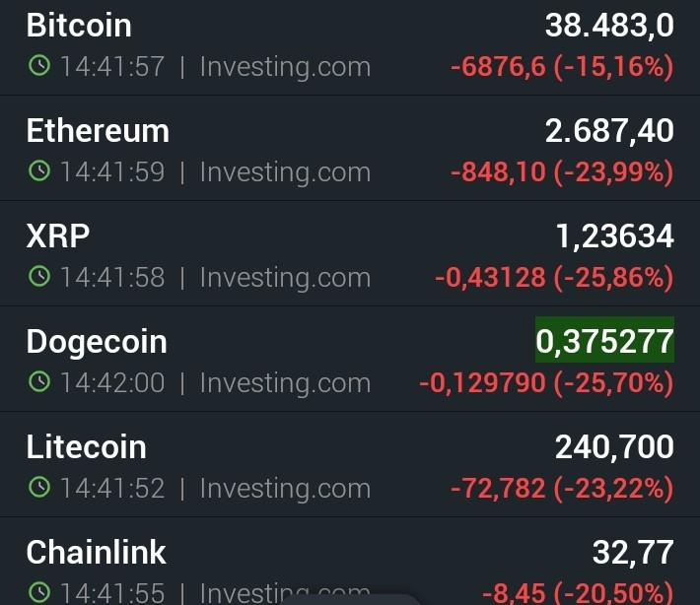This screenshot has width=700, height=605.
Task: Click Bitcoin price 38.483,0
Action: 609,25
